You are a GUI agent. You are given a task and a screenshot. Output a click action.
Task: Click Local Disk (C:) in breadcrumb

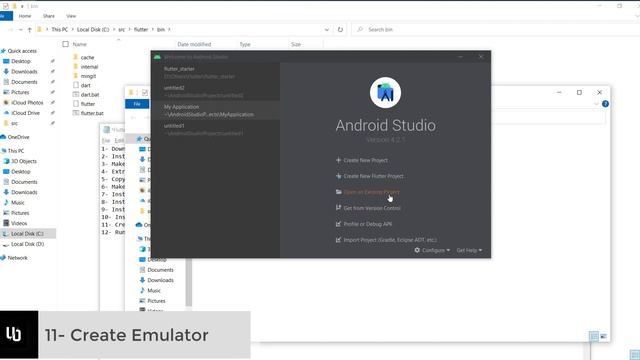click(x=93, y=29)
